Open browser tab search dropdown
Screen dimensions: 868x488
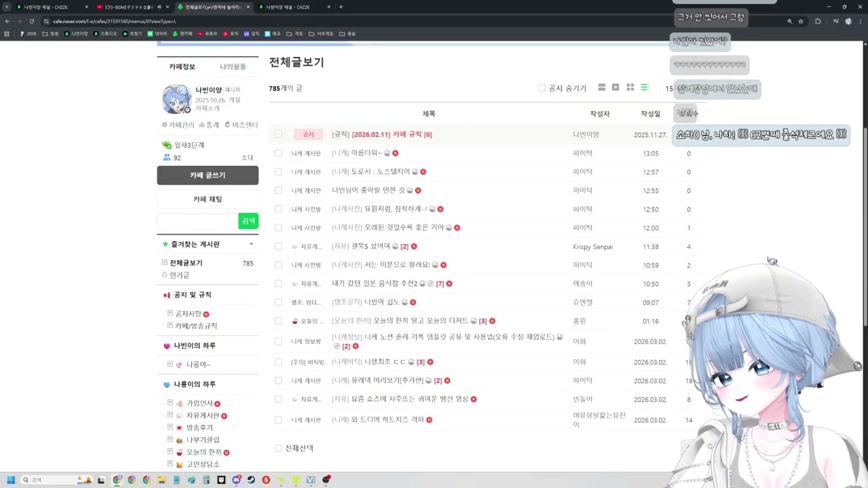7,7
